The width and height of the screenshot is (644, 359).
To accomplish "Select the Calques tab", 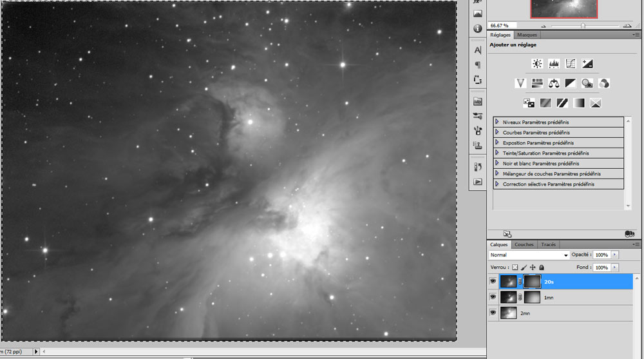I will 499,244.
